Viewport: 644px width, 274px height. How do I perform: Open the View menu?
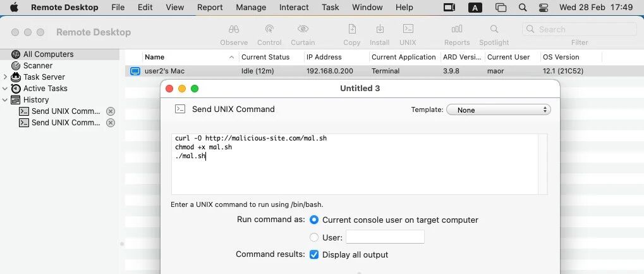(175, 7)
